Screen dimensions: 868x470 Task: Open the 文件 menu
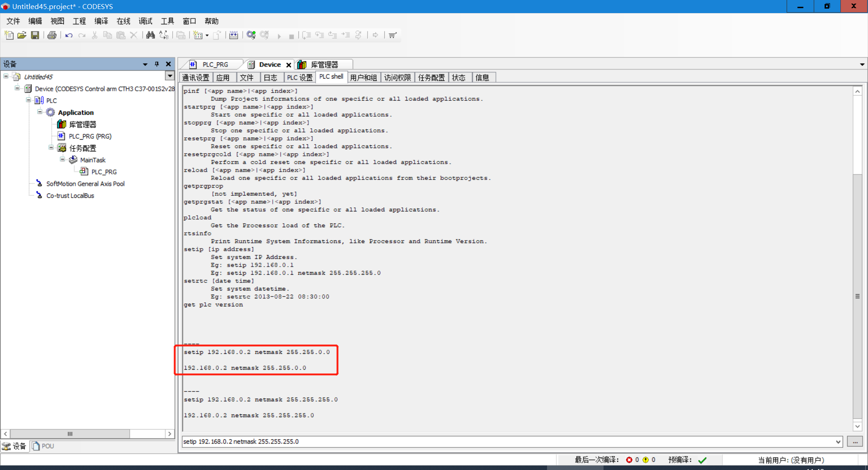pos(13,21)
